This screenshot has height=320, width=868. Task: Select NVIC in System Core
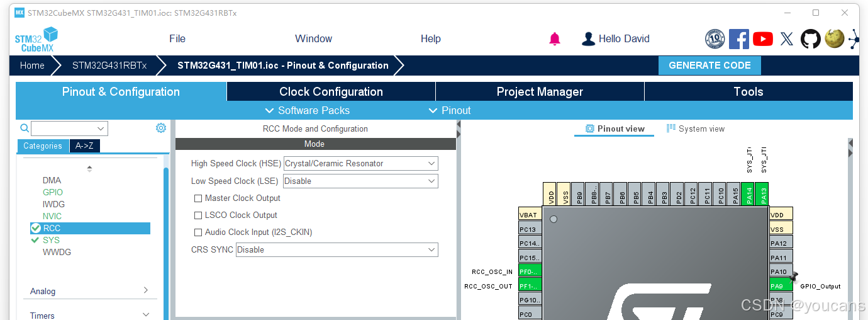coord(52,216)
